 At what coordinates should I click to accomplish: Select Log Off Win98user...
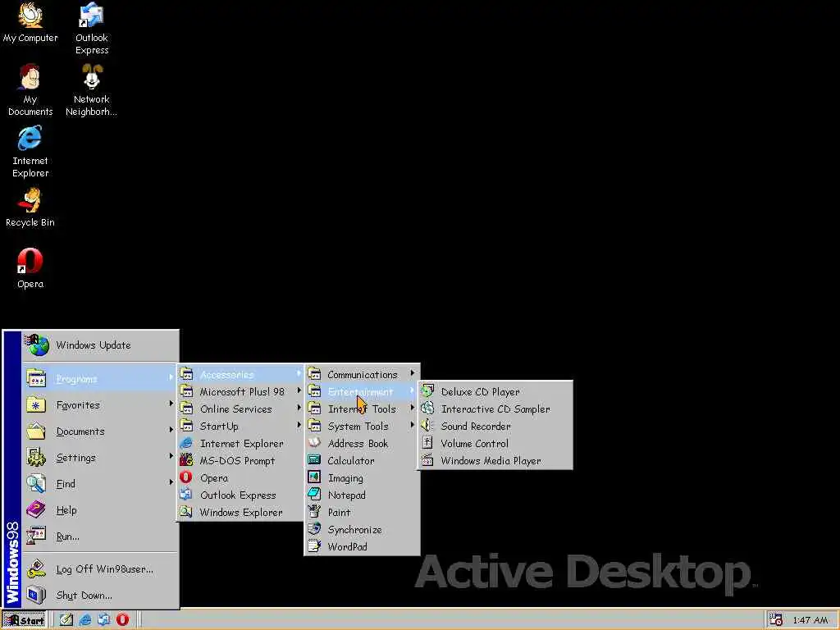99,569
